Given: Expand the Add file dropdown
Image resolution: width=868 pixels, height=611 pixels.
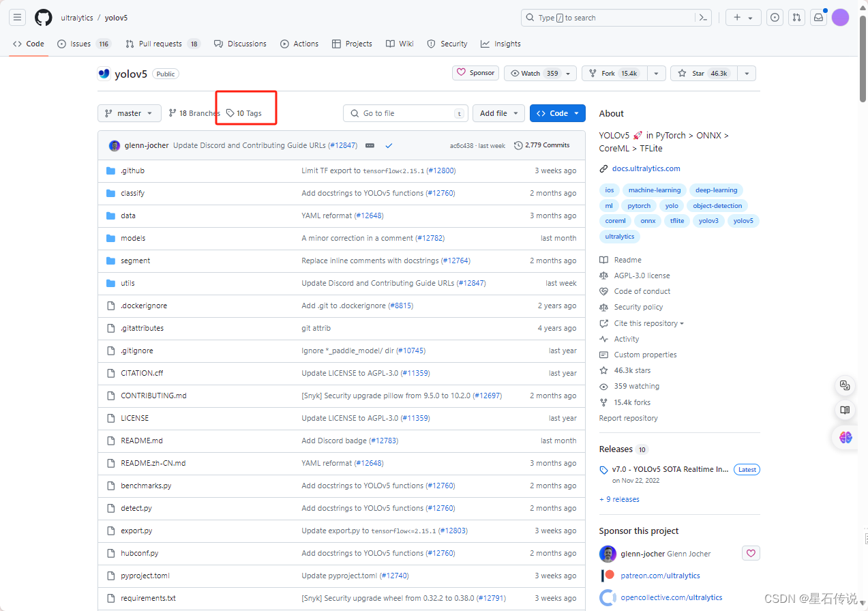Looking at the screenshot, I should pyautogui.click(x=499, y=113).
